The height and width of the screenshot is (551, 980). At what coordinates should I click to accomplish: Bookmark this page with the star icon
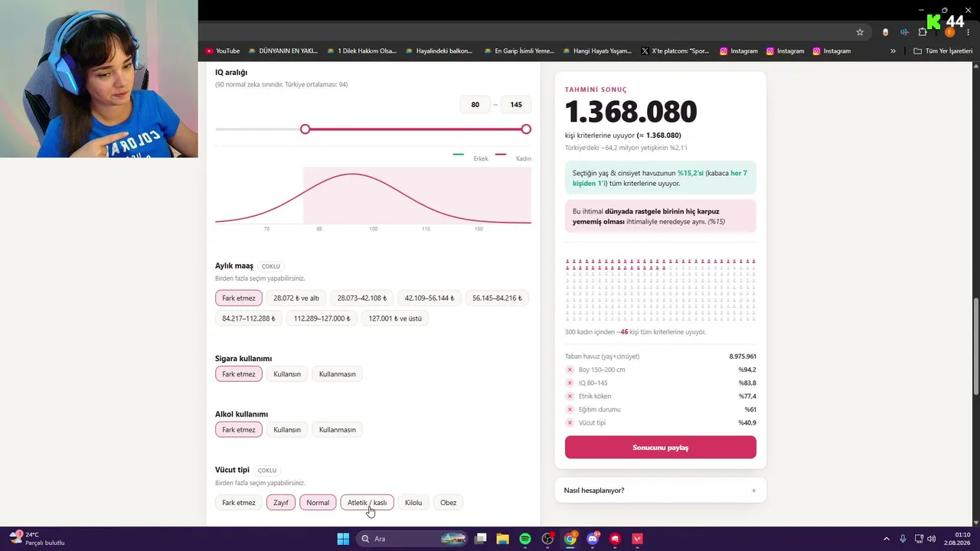click(860, 32)
